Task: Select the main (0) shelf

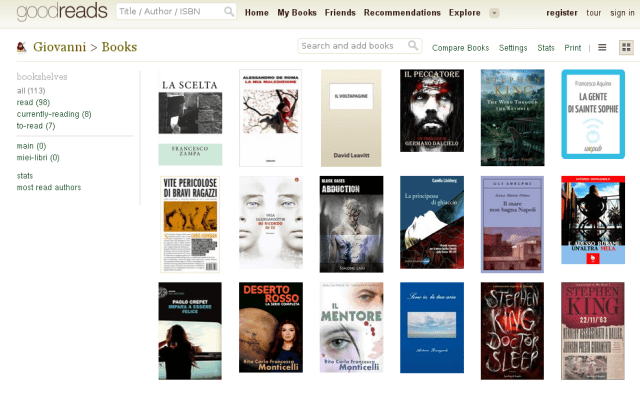Action: 31,146
